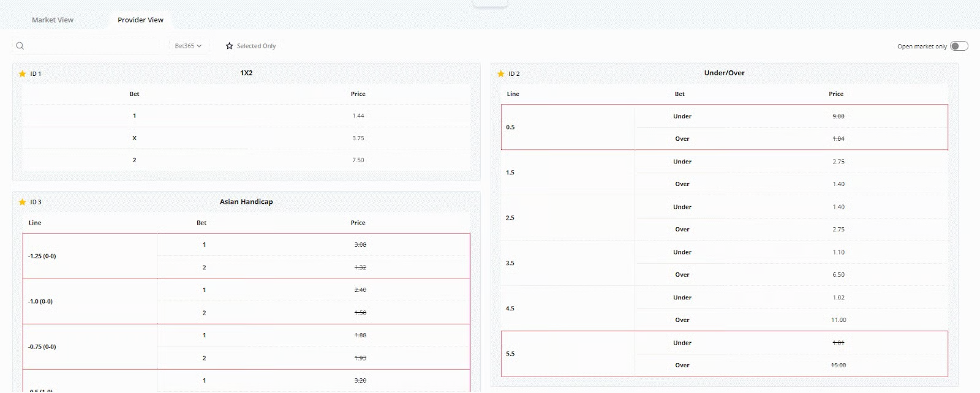The width and height of the screenshot is (980, 393).
Task: Click the Asian Handicap market title
Action: (246, 202)
